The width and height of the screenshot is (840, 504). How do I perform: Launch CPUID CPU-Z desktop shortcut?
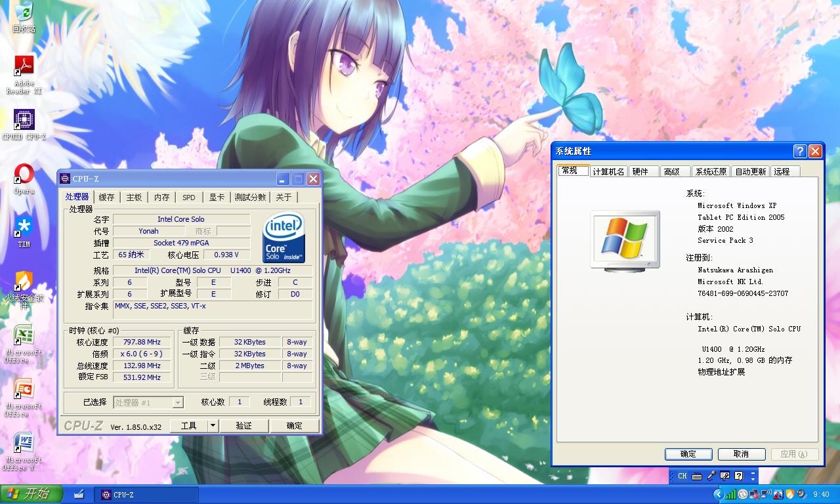[24, 125]
